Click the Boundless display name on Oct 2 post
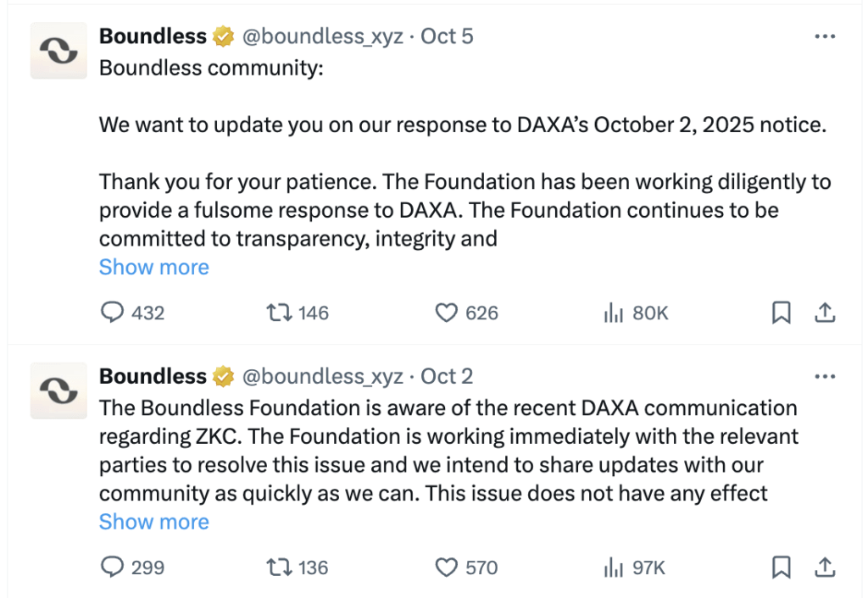This screenshot has width=868, height=598. (153, 375)
